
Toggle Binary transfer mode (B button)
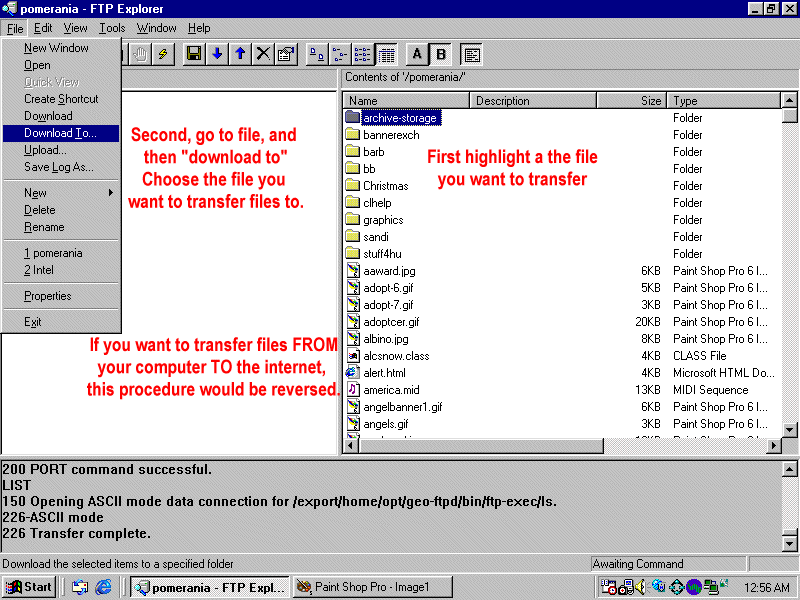(441, 54)
